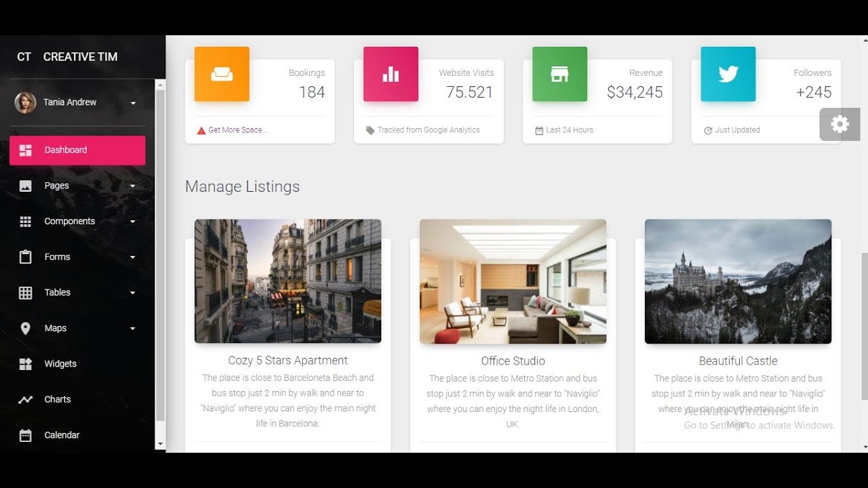The height and width of the screenshot is (488, 868).
Task: Open the Cozy 5 Stars Apartment title
Action: click(x=288, y=361)
